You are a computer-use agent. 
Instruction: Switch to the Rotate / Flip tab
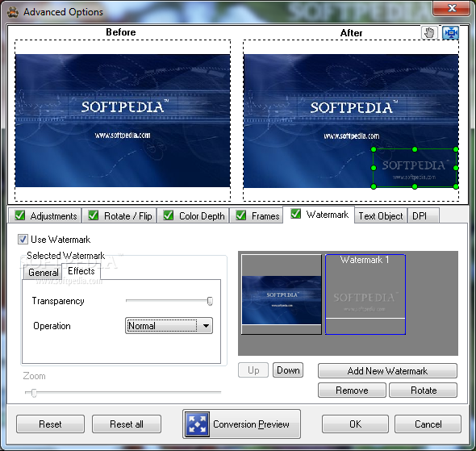119,215
